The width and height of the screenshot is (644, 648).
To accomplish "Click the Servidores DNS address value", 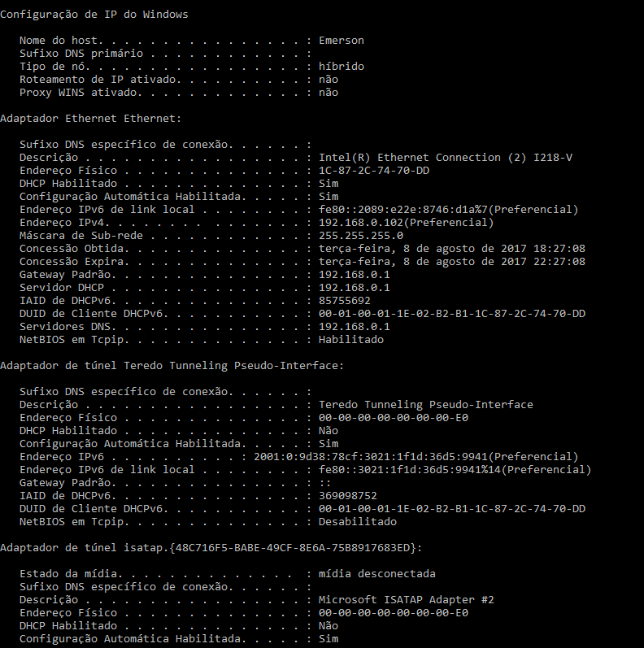I will 354,327.
